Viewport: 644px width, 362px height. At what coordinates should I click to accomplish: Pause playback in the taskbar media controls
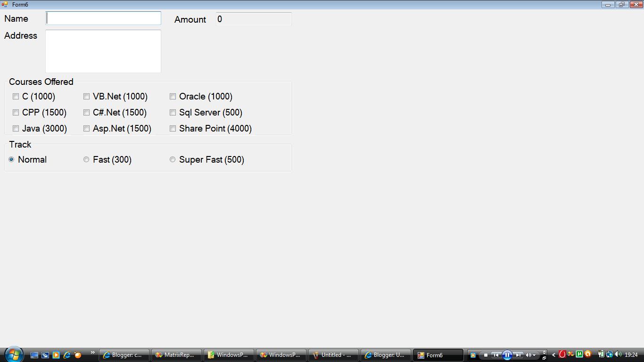point(507,355)
